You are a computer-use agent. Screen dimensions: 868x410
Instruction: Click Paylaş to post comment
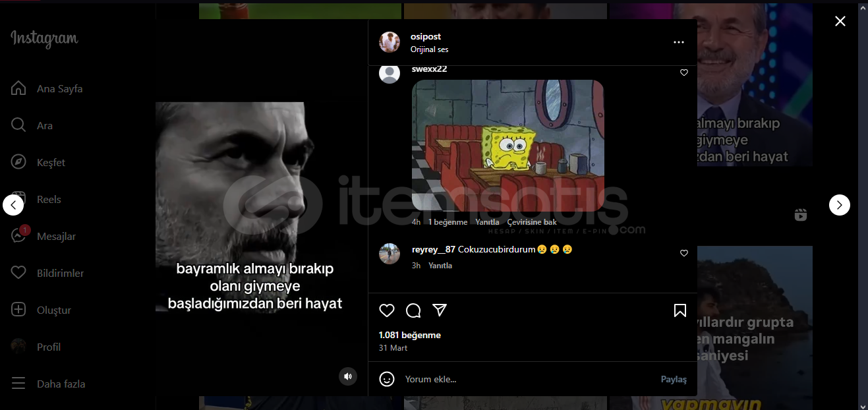674,379
